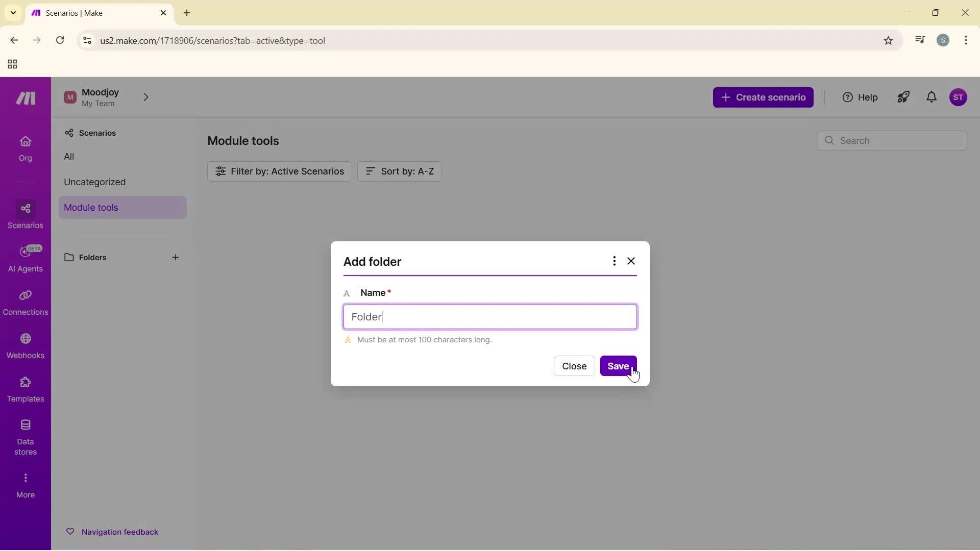Open the AI Agents beta panel

[25, 260]
